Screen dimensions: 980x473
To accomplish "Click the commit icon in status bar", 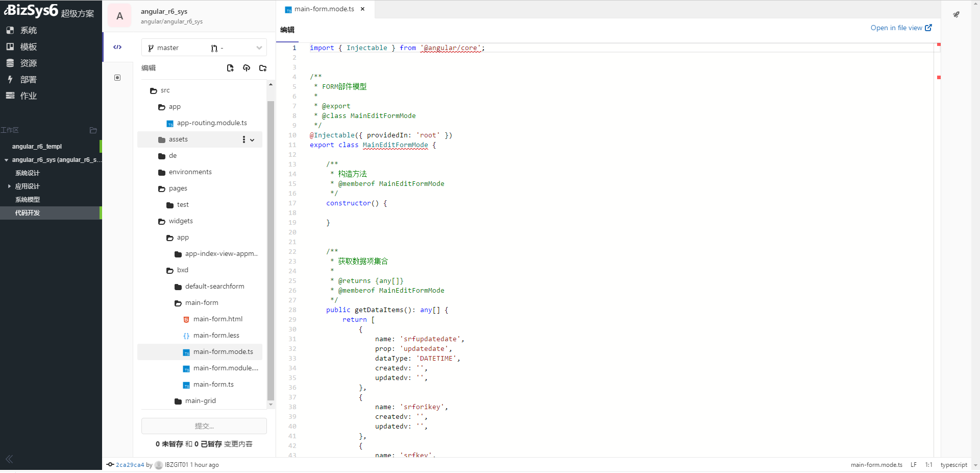I will (x=110, y=464).
